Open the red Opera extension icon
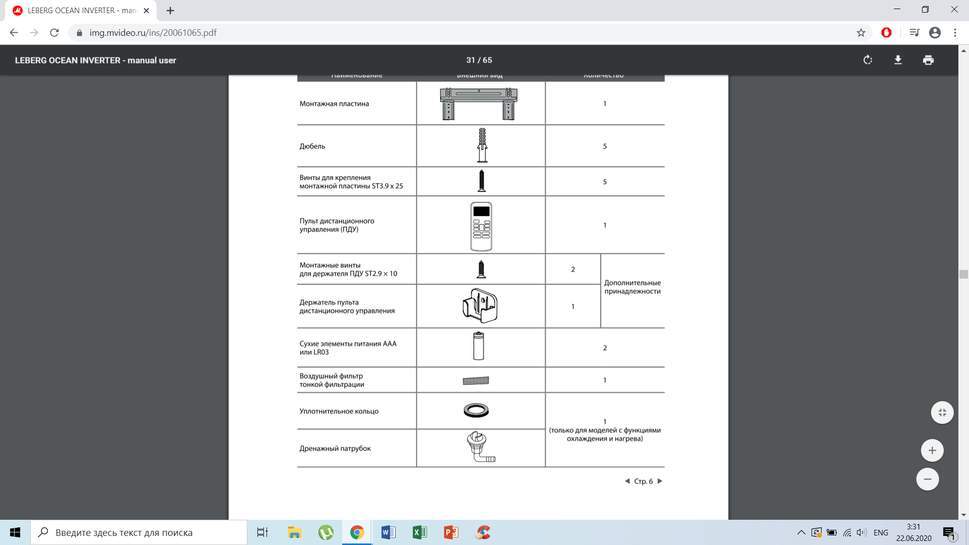 pyautogui.click(x=886, y=33)
